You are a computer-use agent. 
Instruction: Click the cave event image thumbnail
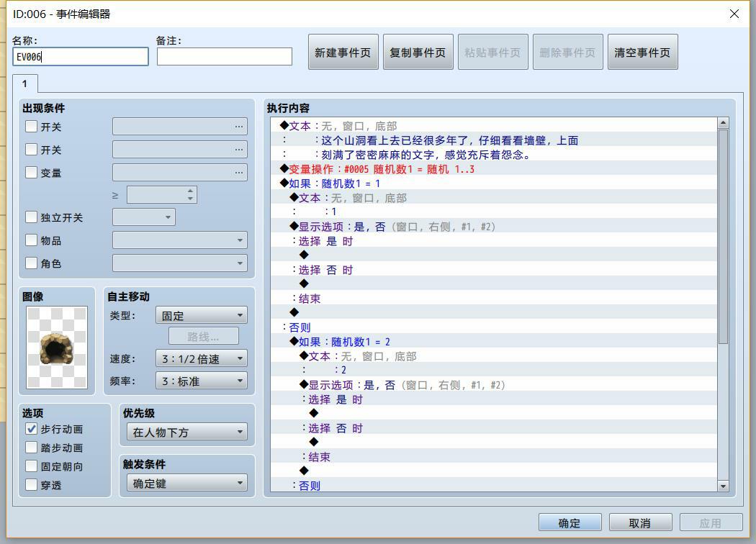pos(57,348)
